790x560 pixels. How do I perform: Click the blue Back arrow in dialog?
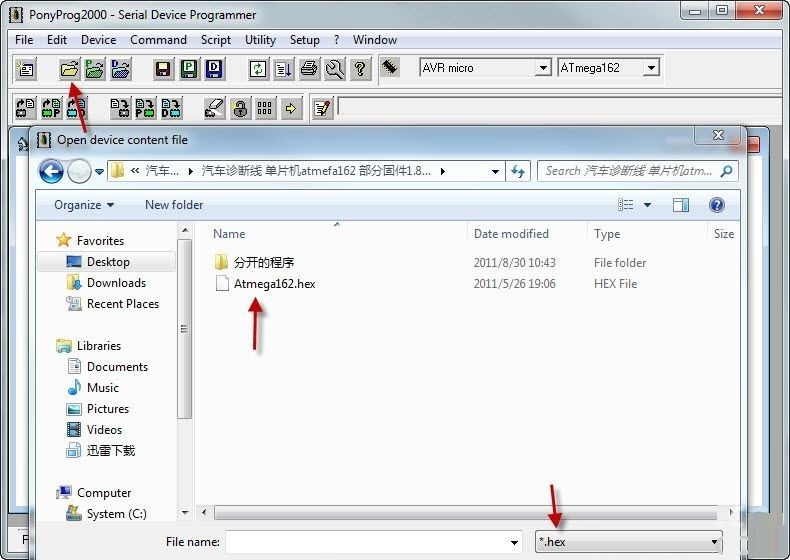coord(51,171)
